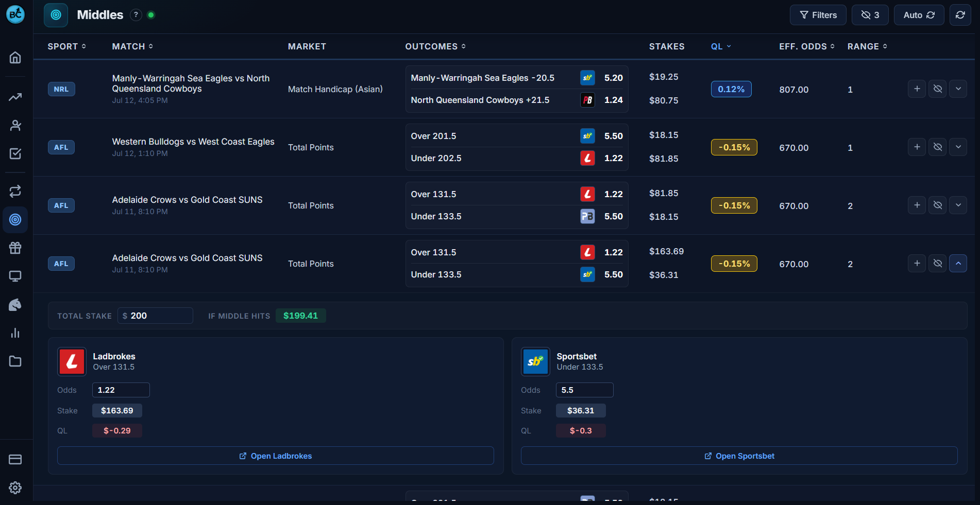Click the STAKES column header

click(667, 46)
